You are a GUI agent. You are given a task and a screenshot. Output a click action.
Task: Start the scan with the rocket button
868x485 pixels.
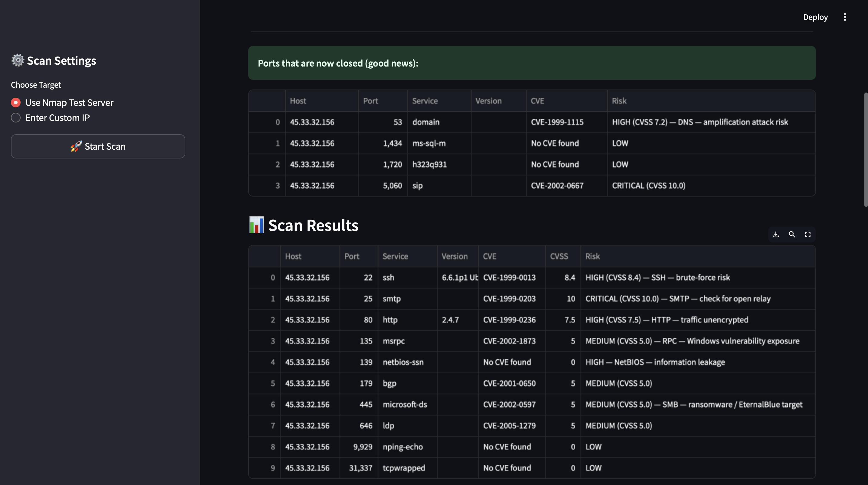coord(98,146)
